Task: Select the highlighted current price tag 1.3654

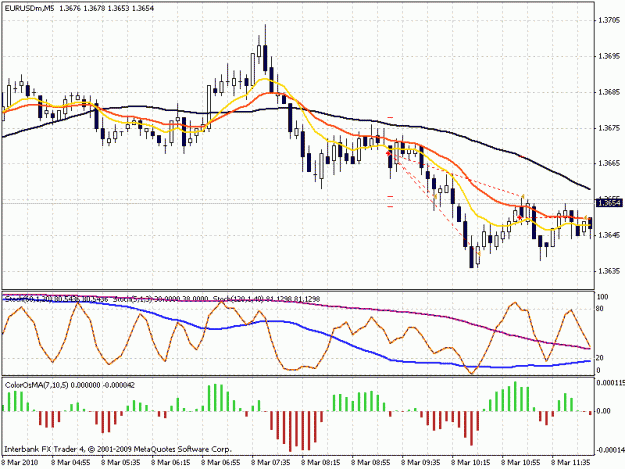Action: [x=609, y=203]
